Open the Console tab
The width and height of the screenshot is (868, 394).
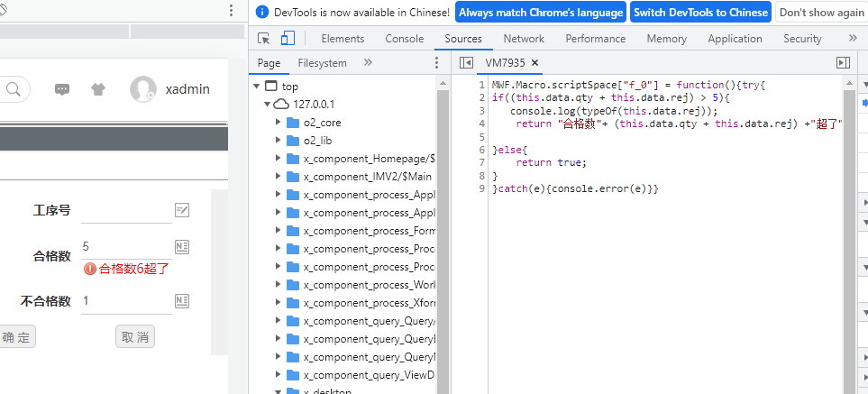point(404,39)
